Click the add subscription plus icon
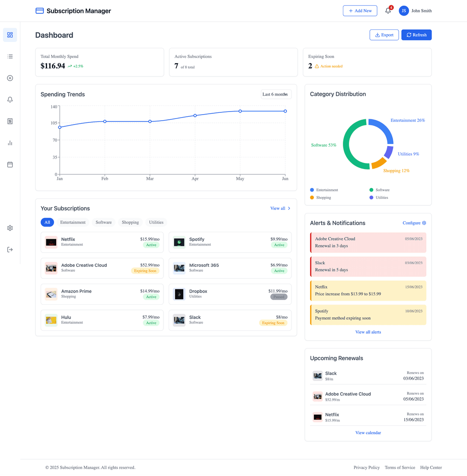Image resolution: width=467 pixels, height=476 pixels. (10, 78)
